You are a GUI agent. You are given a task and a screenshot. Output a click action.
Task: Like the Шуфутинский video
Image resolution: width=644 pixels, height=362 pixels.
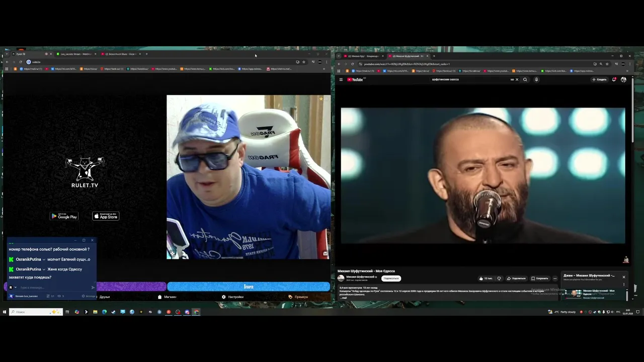point(486,278)
